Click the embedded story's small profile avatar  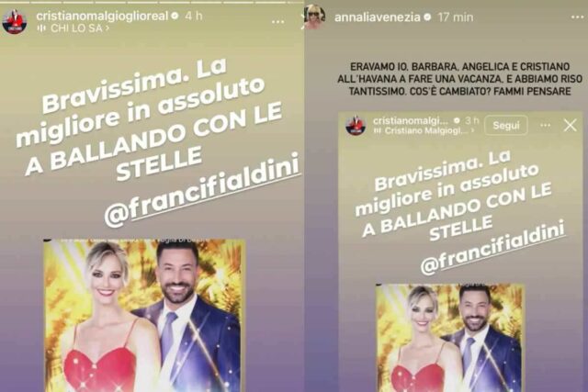tap(356, 125)
